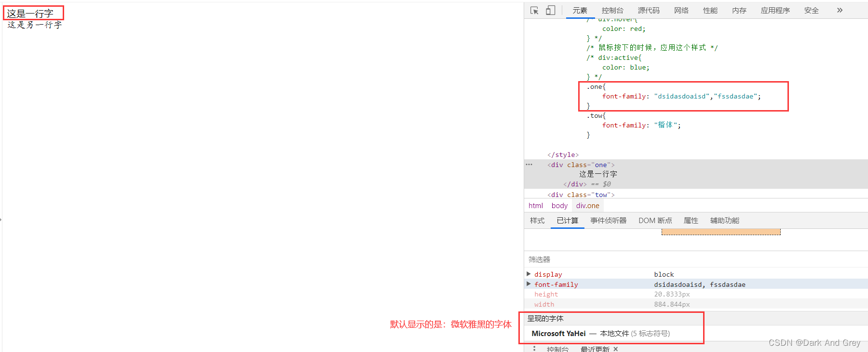The width and height of the screenshot is (868, 352).
Task: Click the html breadcrumb
Action: click(536, 206)
